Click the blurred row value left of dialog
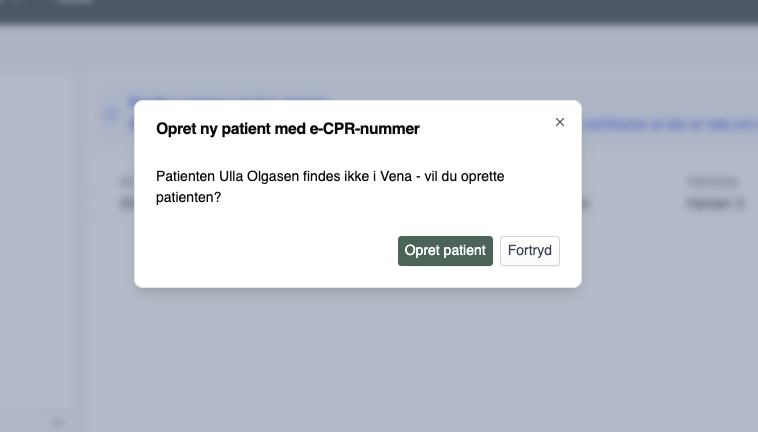The image size is (758, 432). point(126,203)
